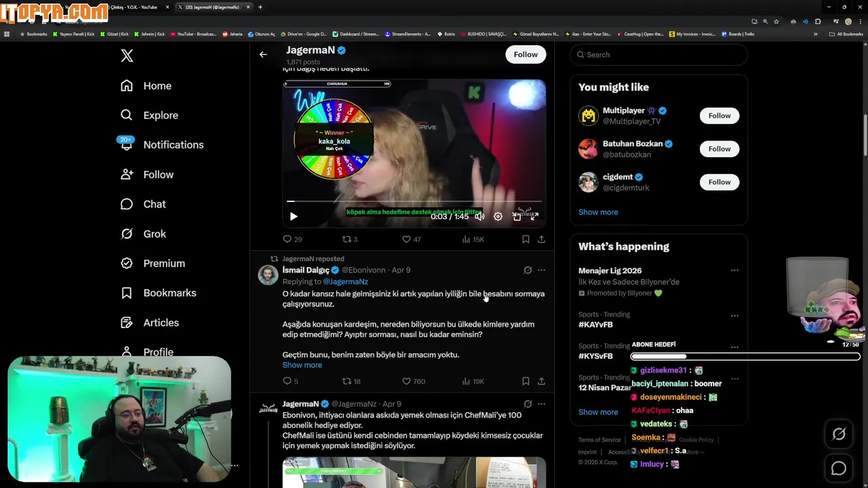This screenshot has width=868, height=488.
Task: Click the X logo in the sidebar
Action: coord(127,56)
